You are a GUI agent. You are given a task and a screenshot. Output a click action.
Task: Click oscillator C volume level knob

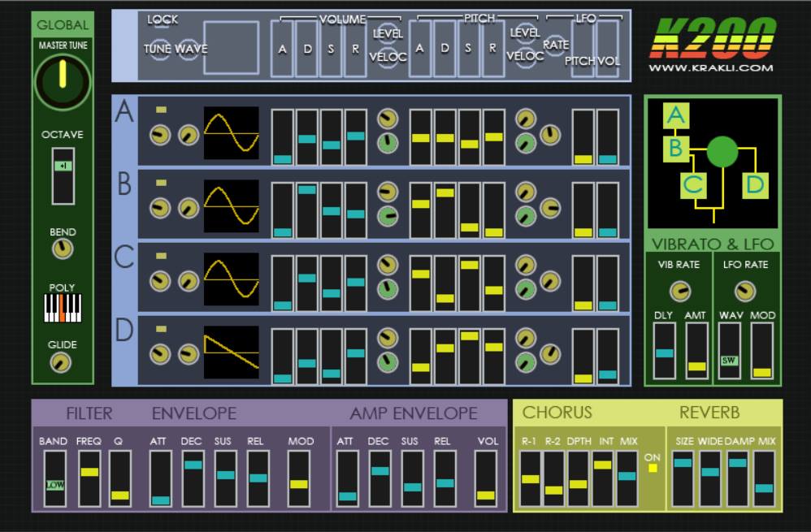coord(388,265)
